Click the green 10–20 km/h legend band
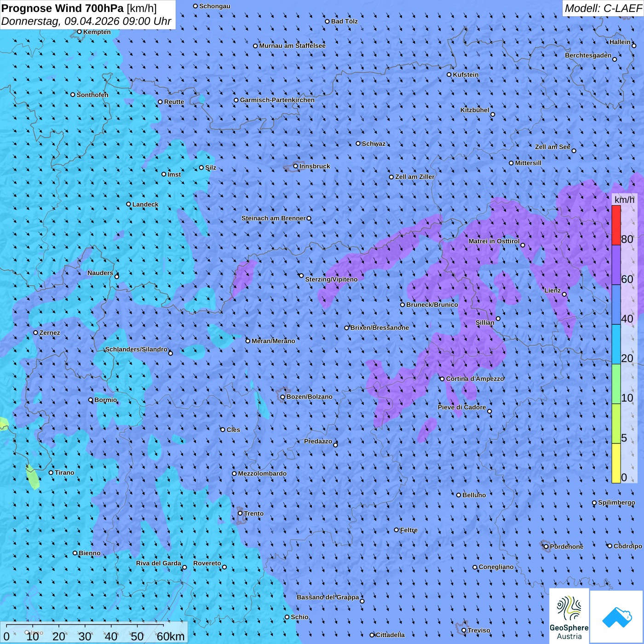The height and width of the screenshot is (644, 644). click(616, 384)
